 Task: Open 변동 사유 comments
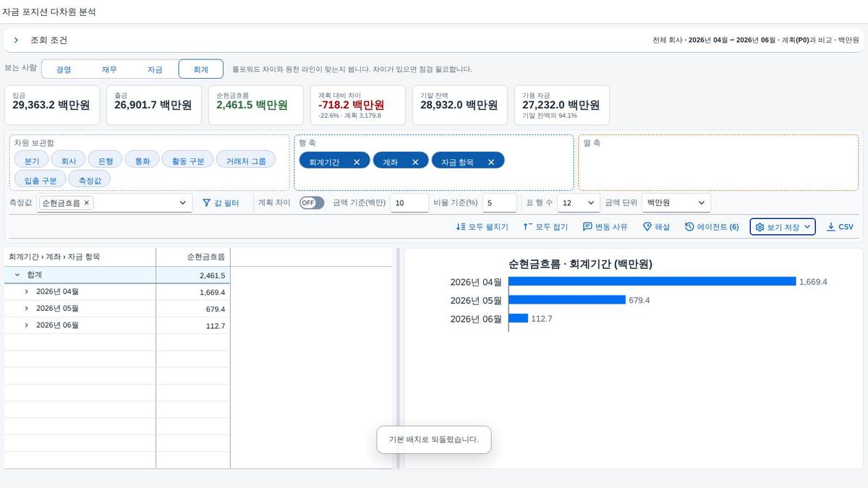coord(605,227)
